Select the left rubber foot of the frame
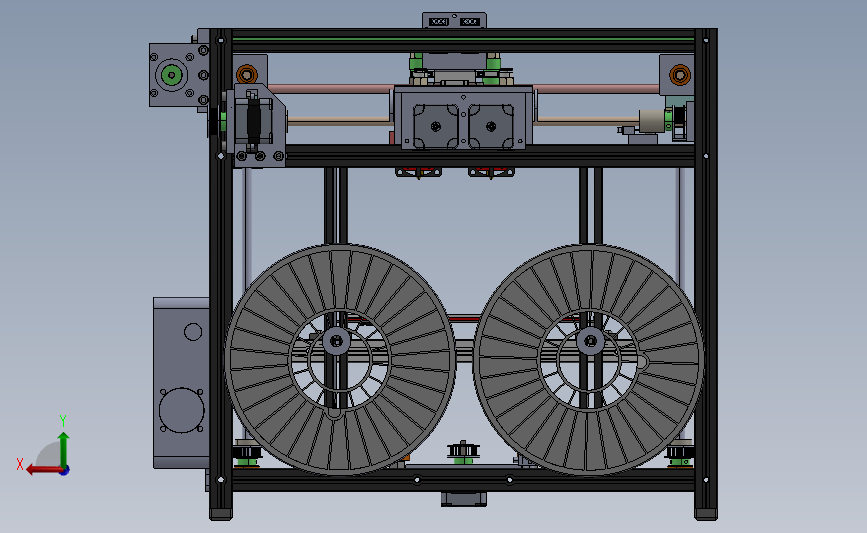 [x=221, y=515]
